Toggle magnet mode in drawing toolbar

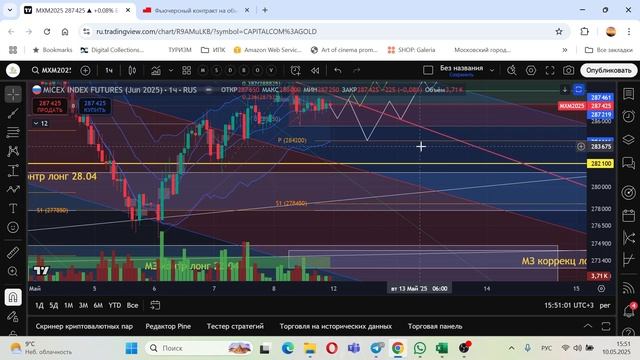tap(13, 297)
